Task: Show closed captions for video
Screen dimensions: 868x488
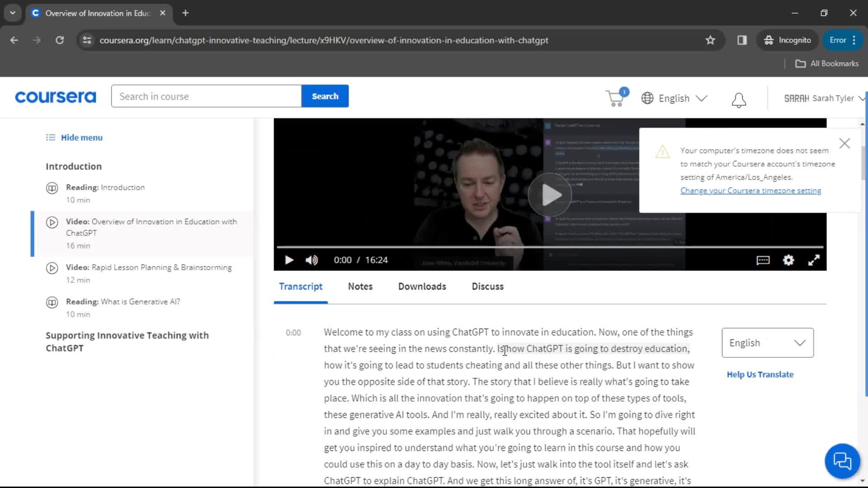Action: click(764, 260)
